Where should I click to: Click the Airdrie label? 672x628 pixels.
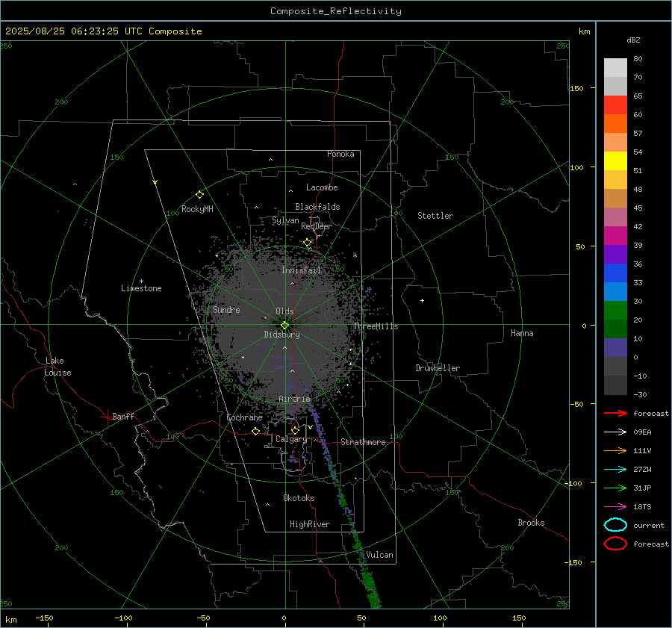coord(294,399)
